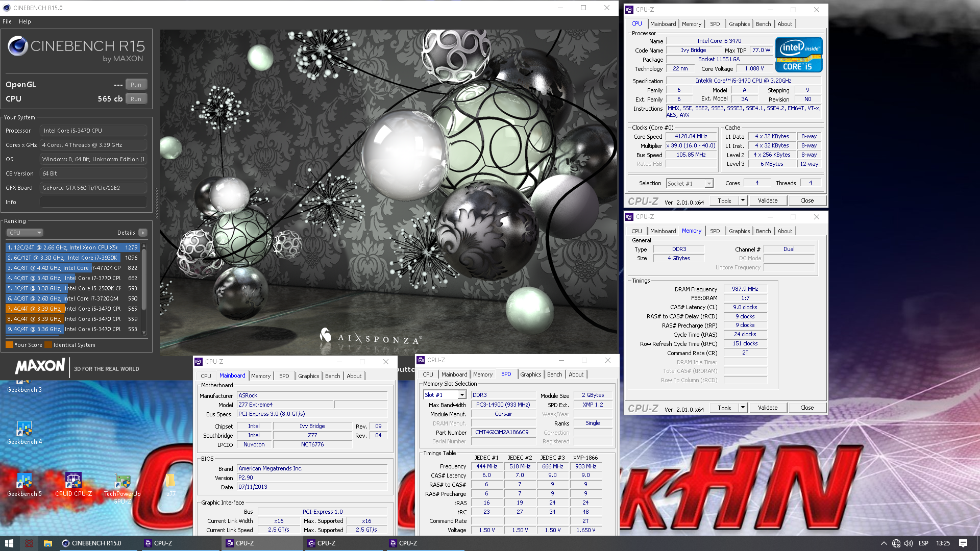Open the z77 folder on the desktop
980x551 pixels.
pyautogui.click(x=170, y=485)
